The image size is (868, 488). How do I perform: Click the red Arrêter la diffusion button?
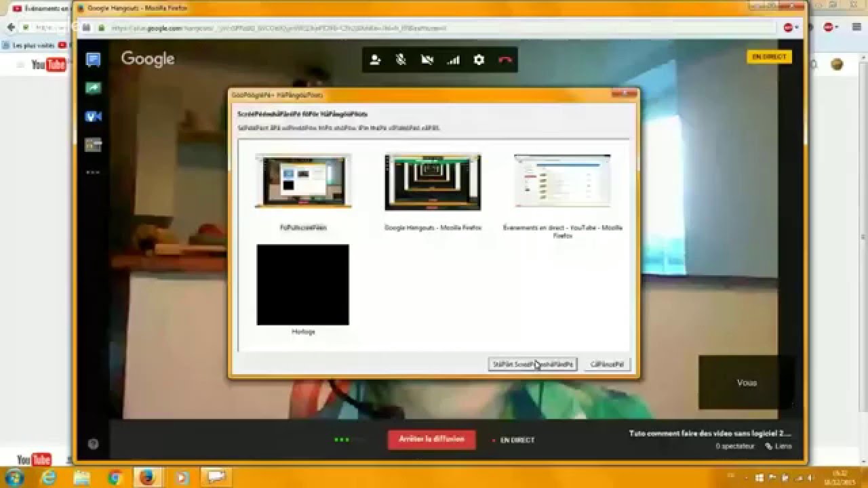coord(431,439)
